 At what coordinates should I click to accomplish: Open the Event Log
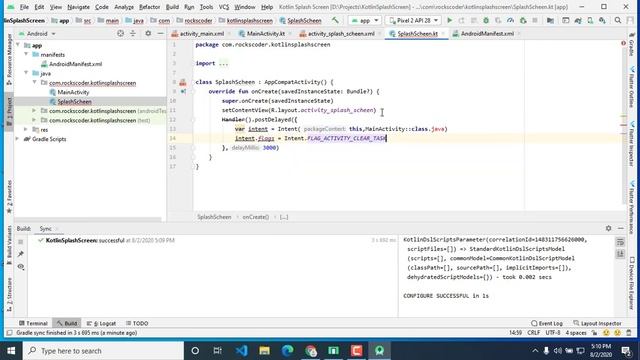tap(547, 323)
